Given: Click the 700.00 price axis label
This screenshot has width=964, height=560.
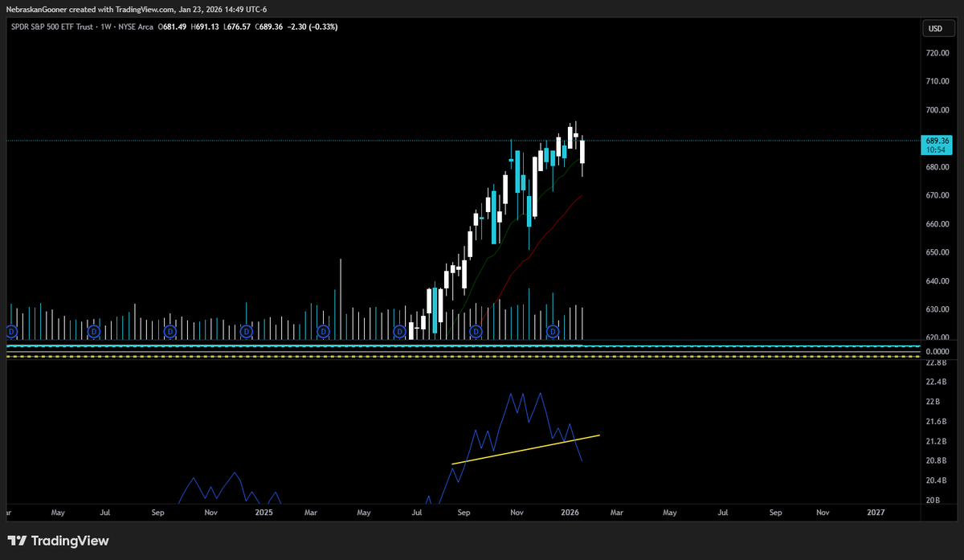Looking at the screenshot, I should coord(937,110).
